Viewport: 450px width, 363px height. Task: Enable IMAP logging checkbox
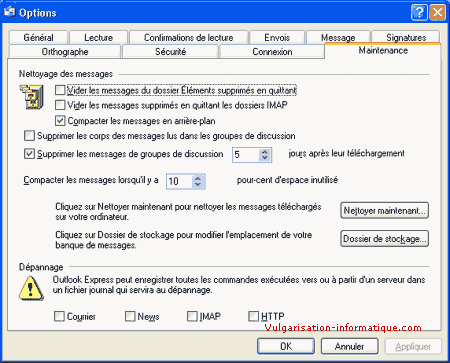point(192,316)
